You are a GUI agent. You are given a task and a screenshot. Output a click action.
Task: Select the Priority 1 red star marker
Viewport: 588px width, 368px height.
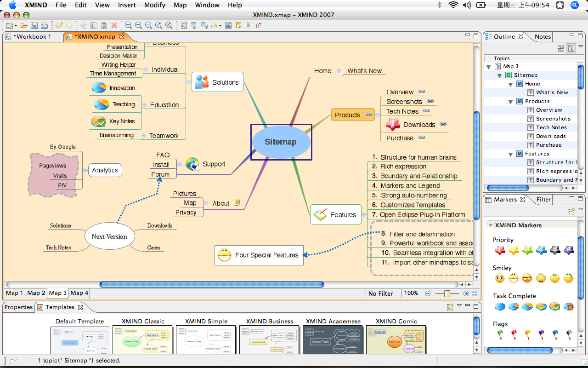[500, 250]
